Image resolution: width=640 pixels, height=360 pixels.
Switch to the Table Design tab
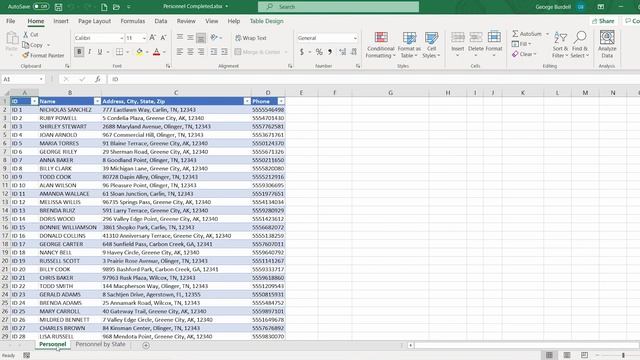(267, 21)
